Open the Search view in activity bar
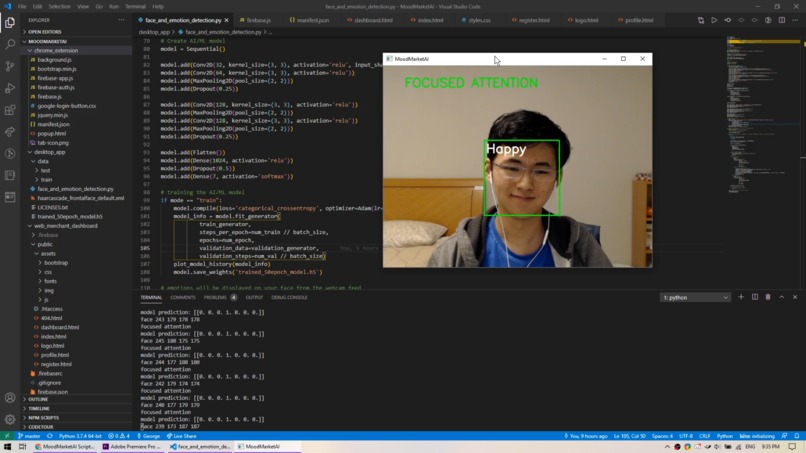806x453 pixels. pyautogui.click(x=10, y=44)
